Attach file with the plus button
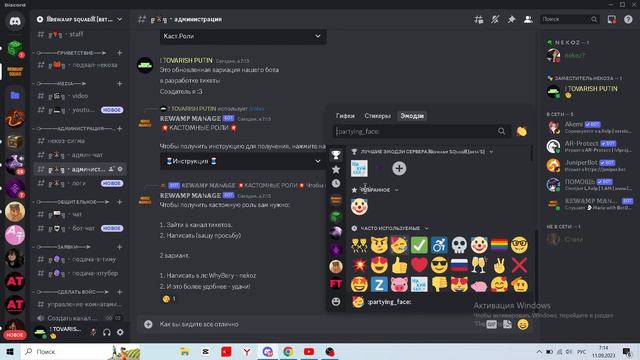 point(148,324)
